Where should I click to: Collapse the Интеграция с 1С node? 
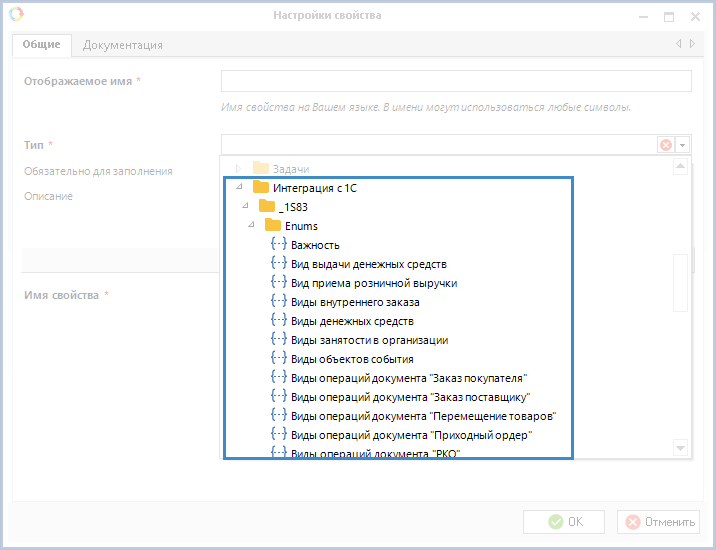[239, 186]
